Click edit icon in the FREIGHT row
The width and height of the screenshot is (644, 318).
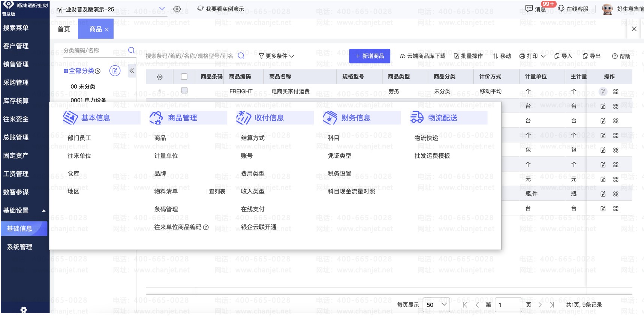tap(603, 91)
